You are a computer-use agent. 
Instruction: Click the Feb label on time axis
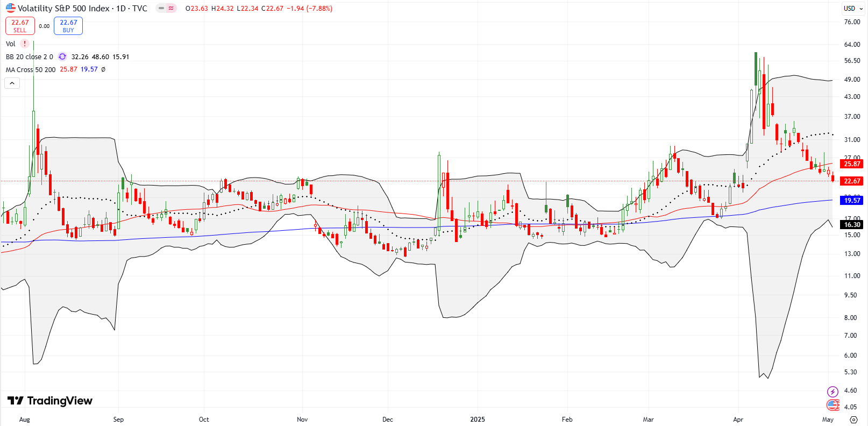[567, 420]
